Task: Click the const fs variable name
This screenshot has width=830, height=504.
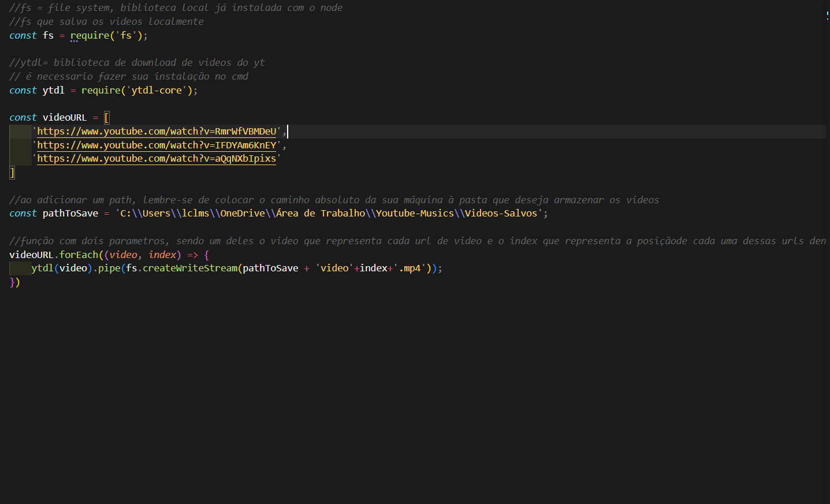Action: (48, 36)
